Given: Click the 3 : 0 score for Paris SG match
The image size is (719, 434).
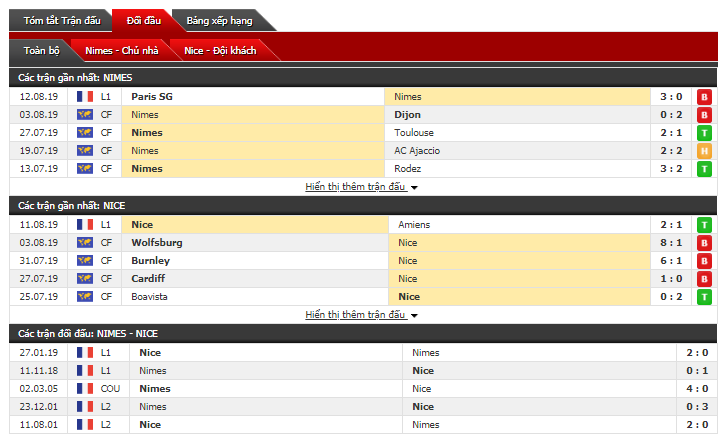Looking at the screenshot, I should tap(671, 97).
